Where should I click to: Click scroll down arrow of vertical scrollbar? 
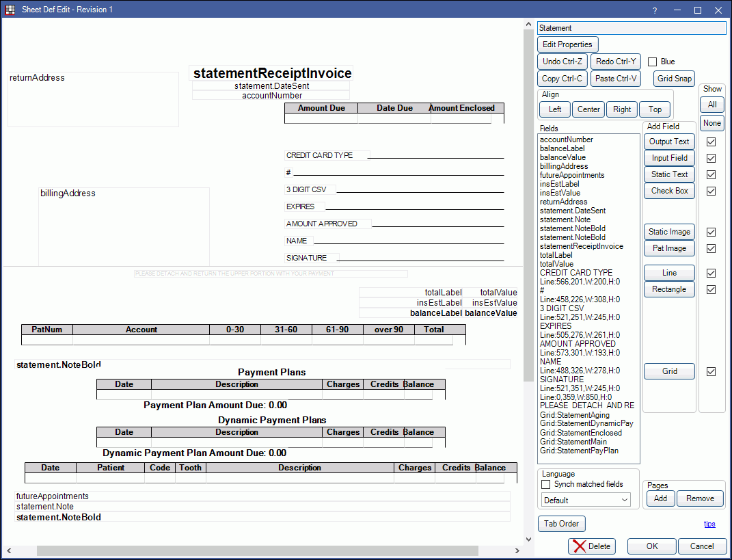528,539
